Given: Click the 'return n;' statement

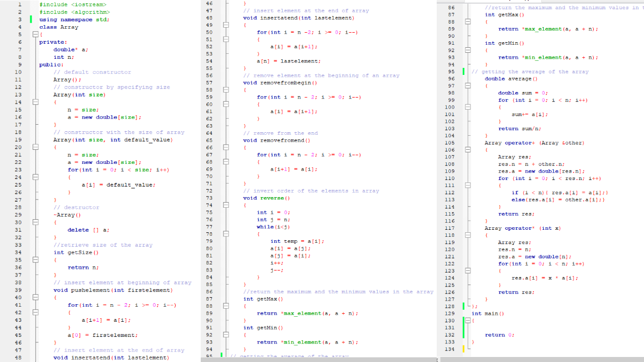Looking at the screenshot, I should [83, 268].
